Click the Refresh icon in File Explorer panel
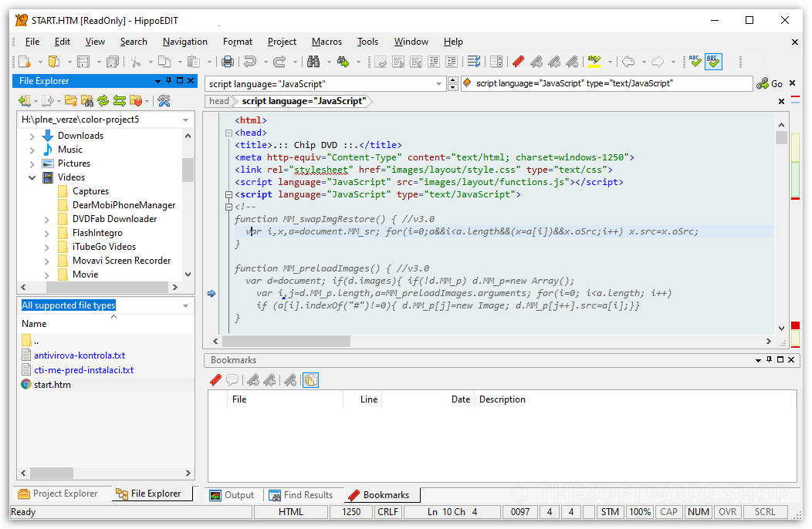812x529 pixels. coord(103,100)
